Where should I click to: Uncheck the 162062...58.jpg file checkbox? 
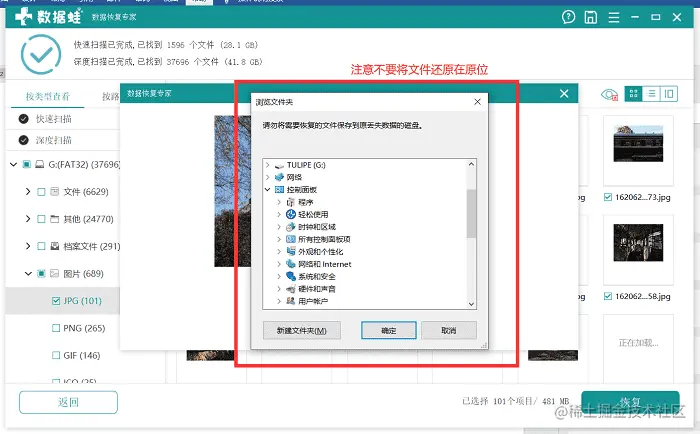[608, 296]
